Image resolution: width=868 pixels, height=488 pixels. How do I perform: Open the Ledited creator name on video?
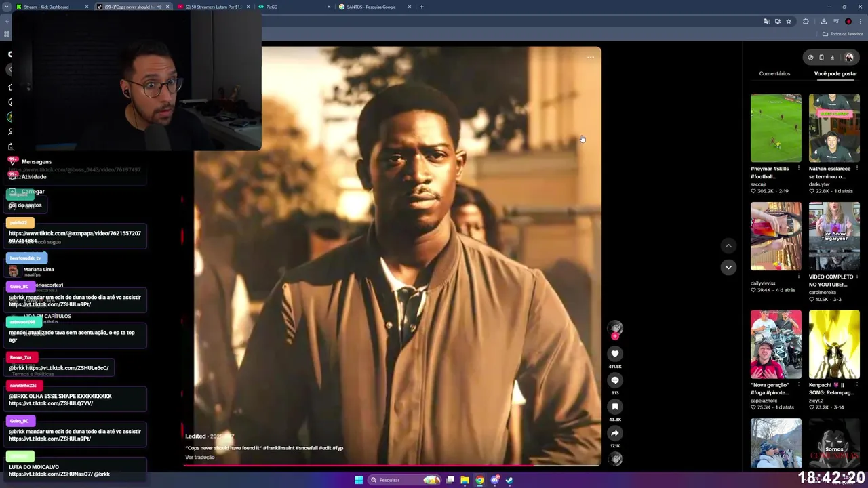click(x=195, y=436)
